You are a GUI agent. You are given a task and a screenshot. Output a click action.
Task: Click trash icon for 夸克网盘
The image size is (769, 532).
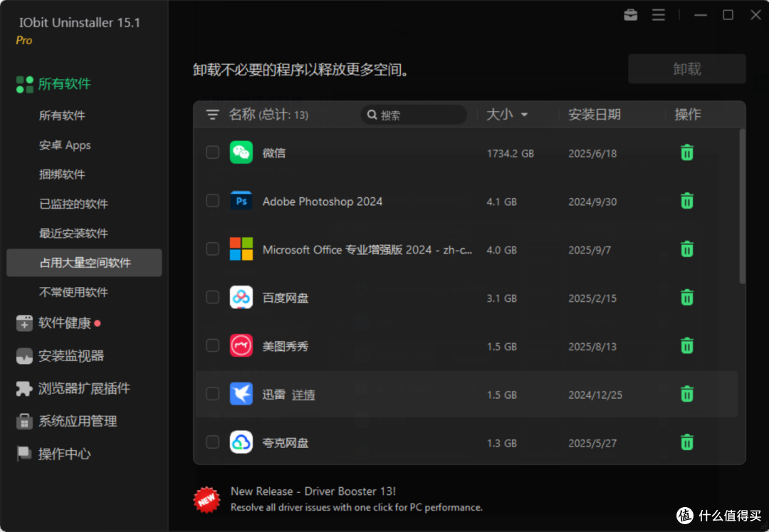(x=686, y=442)
